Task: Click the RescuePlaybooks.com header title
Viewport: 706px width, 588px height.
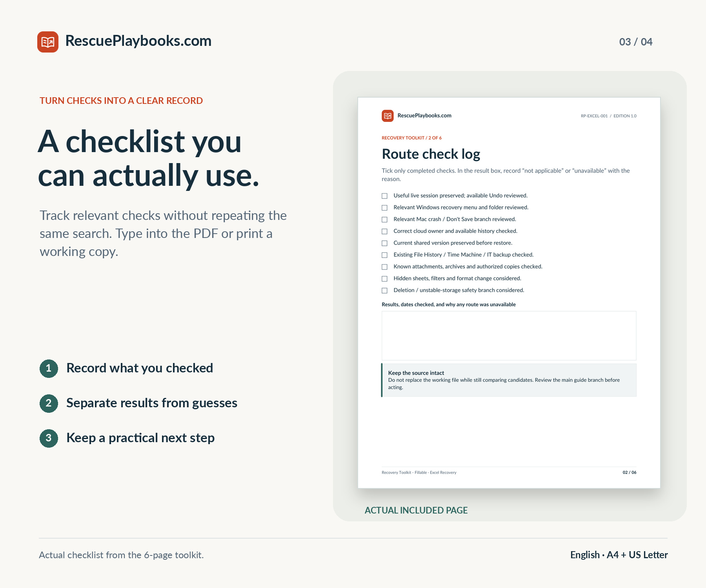Action: point(138,41)
